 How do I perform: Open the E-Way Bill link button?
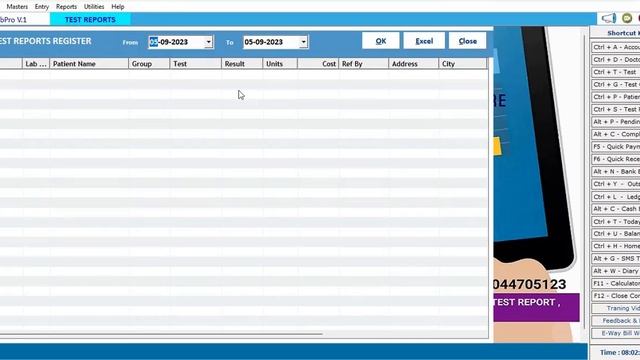coord(616,333)
